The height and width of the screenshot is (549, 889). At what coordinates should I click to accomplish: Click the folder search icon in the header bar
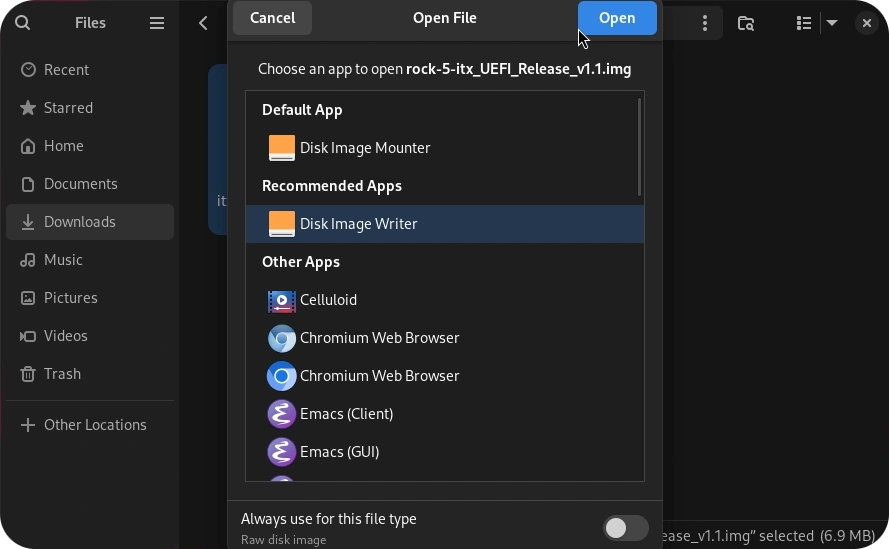[746, 23]
